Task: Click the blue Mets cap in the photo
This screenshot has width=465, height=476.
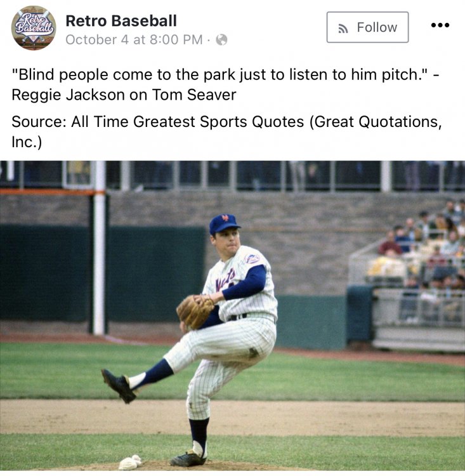Action: 225,224
